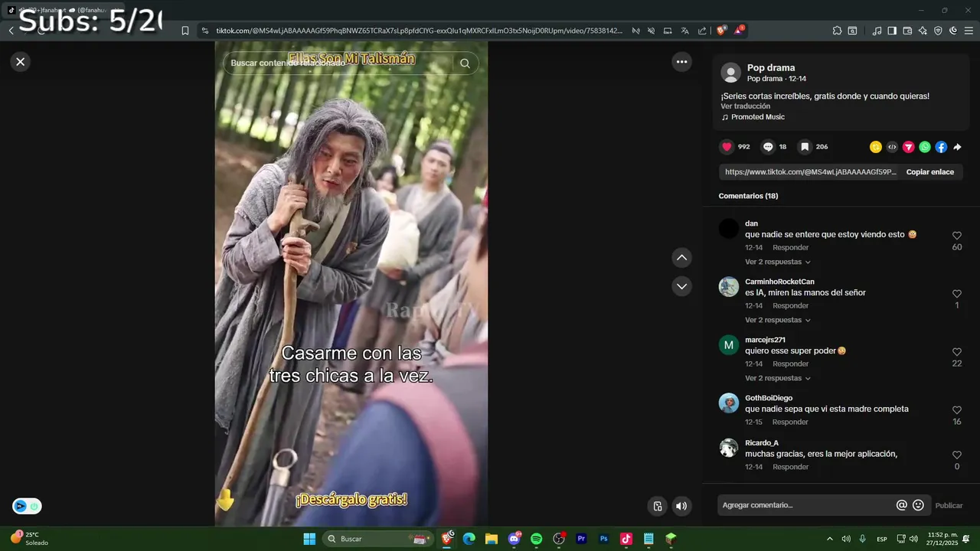Reply to marcejrs271's comment
980x551 pixels.
click(790, 364)
